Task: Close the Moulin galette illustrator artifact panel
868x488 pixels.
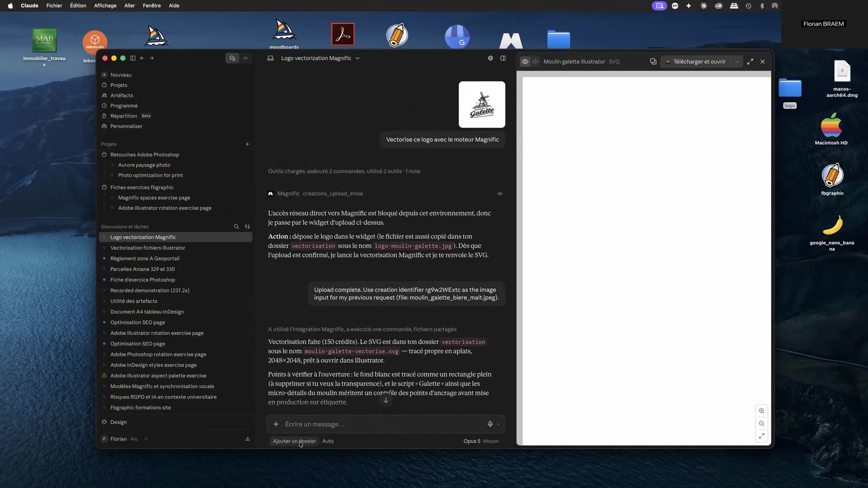Action: point(763,62)
